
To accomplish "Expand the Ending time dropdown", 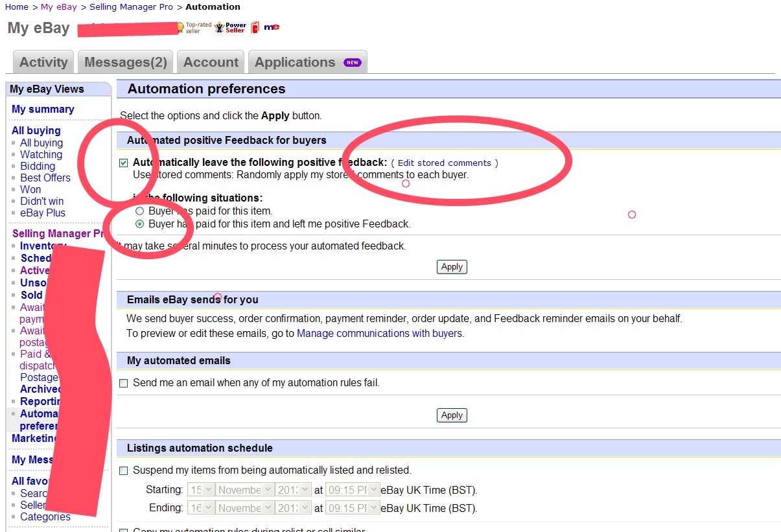I will coord(352,508).
